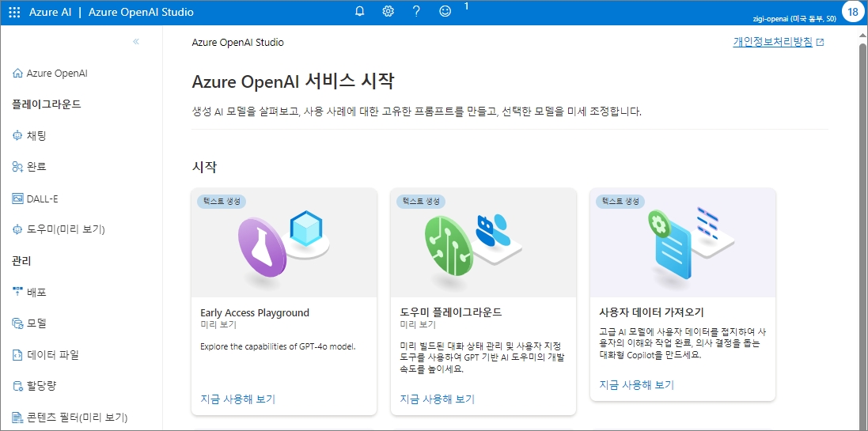The image size is (868, 431).
Task: Click 'Explore the capabilities of GPT-4o model.' text
Action: [278, 346]
